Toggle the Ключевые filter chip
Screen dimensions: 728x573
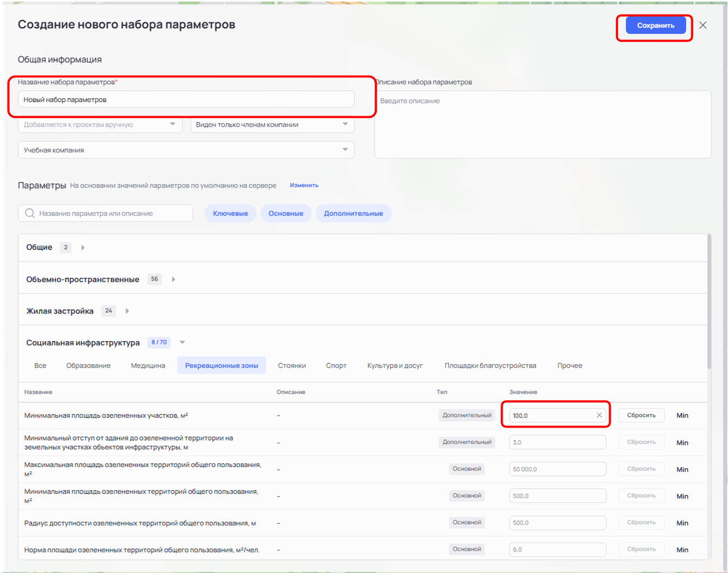(230, 214)
